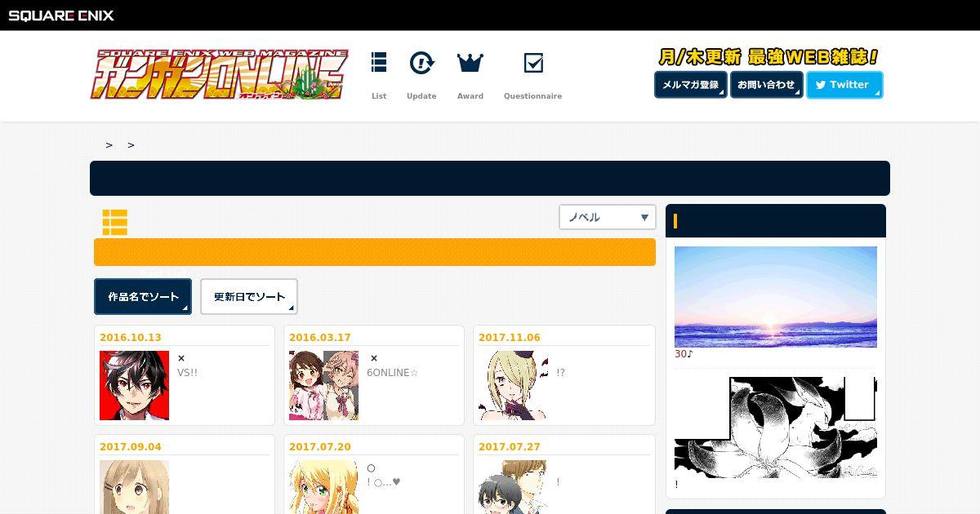This screenshot has width=980, height=514.
Task: Open the Gangan ONLINE magazine logo
Action: tap(219, 75)
